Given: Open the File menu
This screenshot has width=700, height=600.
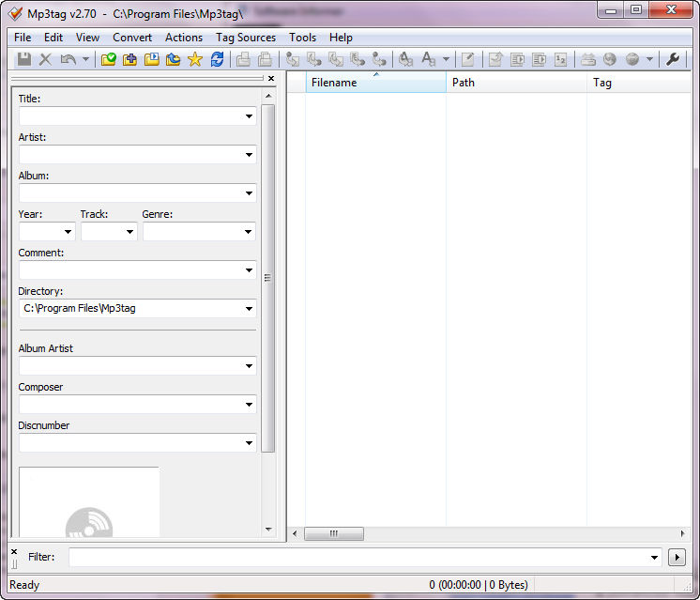Looking at the screenshot, I should click(23, 38).
